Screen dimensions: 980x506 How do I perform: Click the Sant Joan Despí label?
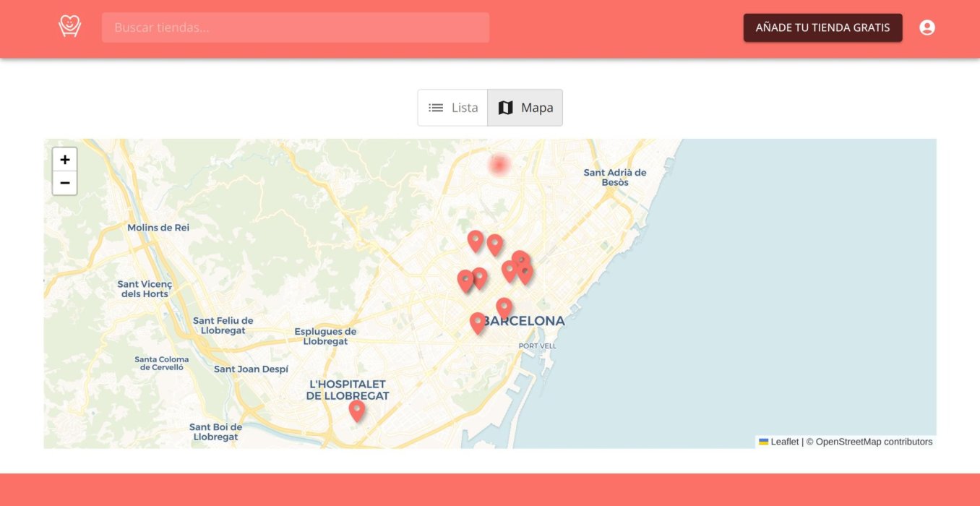click(251, 369)
